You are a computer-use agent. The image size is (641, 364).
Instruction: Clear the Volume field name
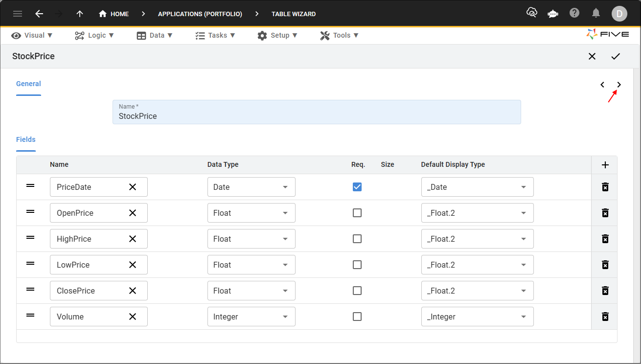(x=133, y=317)
